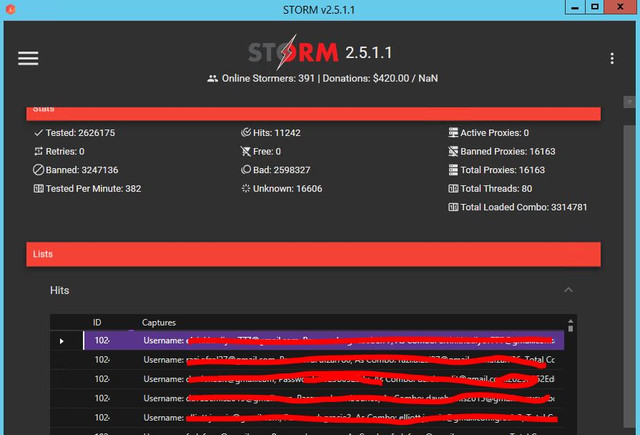Click 'Online Stormers: 391' text
This screenshot has width=640, height=435.
268,78
